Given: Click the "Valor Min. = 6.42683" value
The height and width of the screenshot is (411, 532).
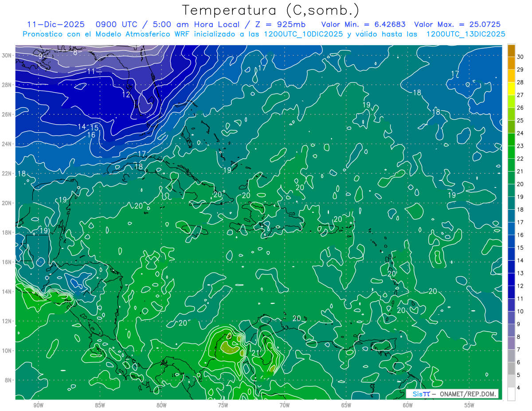Looking at the screenshot, I should [363, 24].
